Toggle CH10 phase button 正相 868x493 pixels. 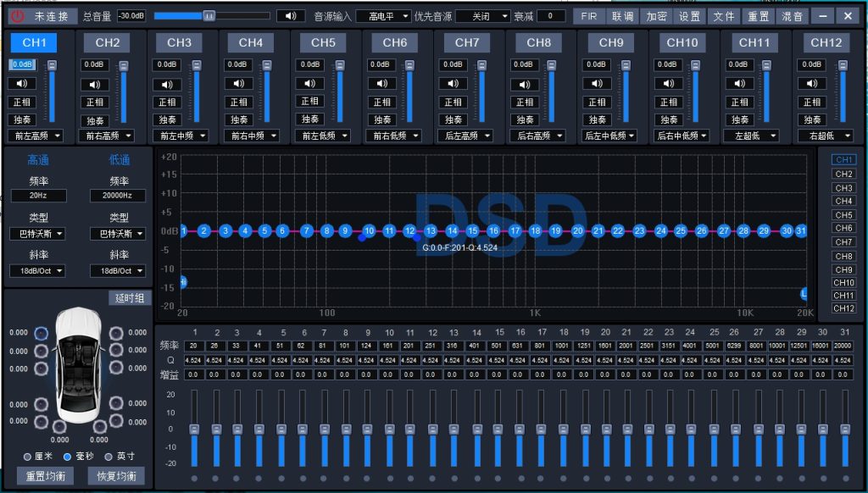point(669,102)
